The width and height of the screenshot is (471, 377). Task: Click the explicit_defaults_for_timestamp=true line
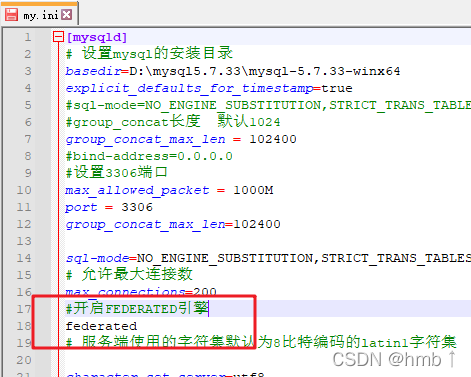[x=209, y=88]
